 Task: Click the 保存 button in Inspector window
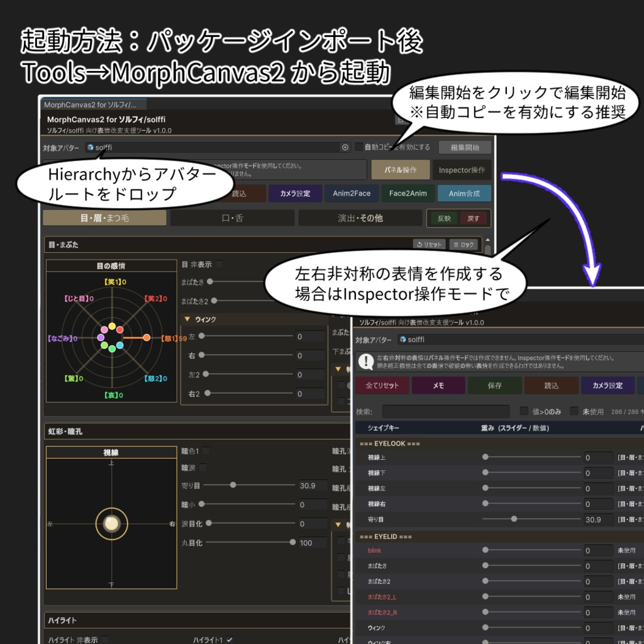tap(494, 386)
